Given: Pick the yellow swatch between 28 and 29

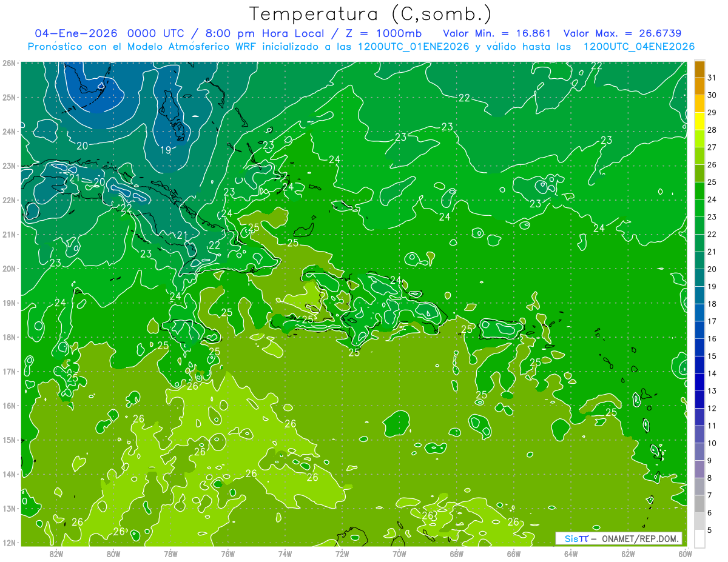Looking at the screenshot, I should (x=699, y=121).
